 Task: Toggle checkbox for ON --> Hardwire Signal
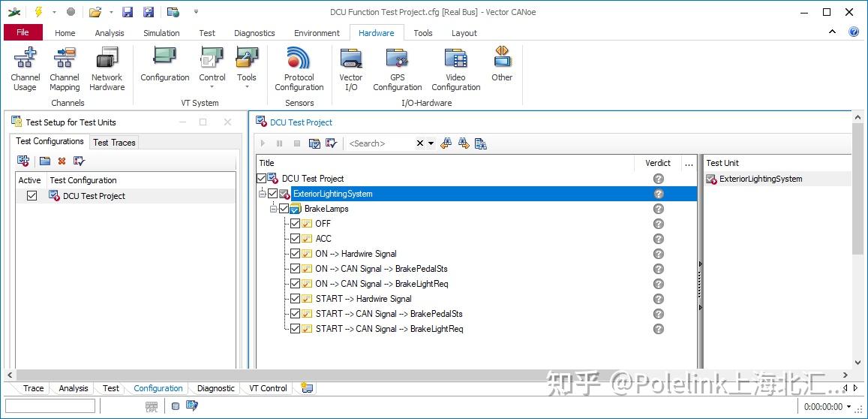point(295,253)
